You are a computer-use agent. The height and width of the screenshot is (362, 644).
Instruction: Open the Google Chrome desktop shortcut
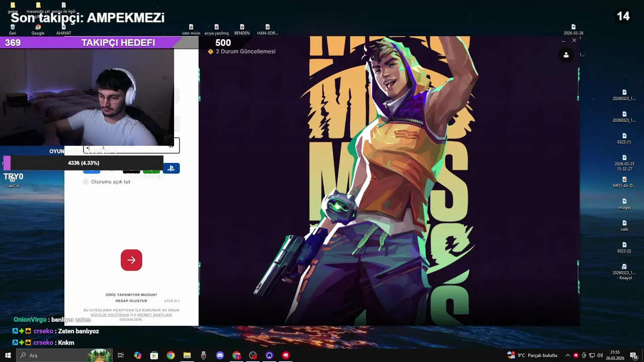click(x=38, y=30)
